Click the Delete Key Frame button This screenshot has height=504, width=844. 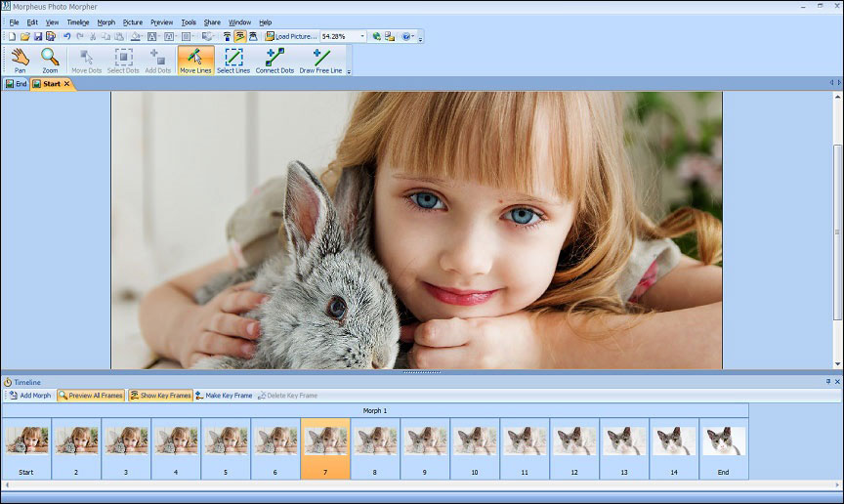click(x=287, y=396)
